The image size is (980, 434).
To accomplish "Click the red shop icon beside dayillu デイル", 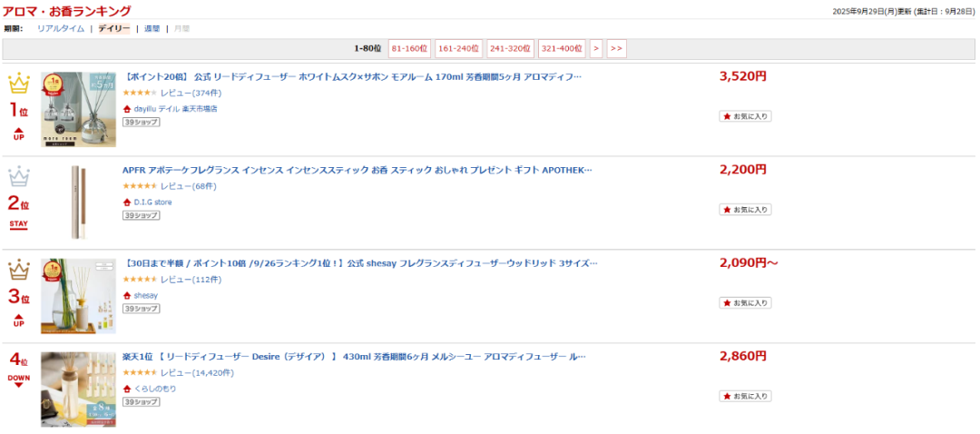I will click(127, 109).
